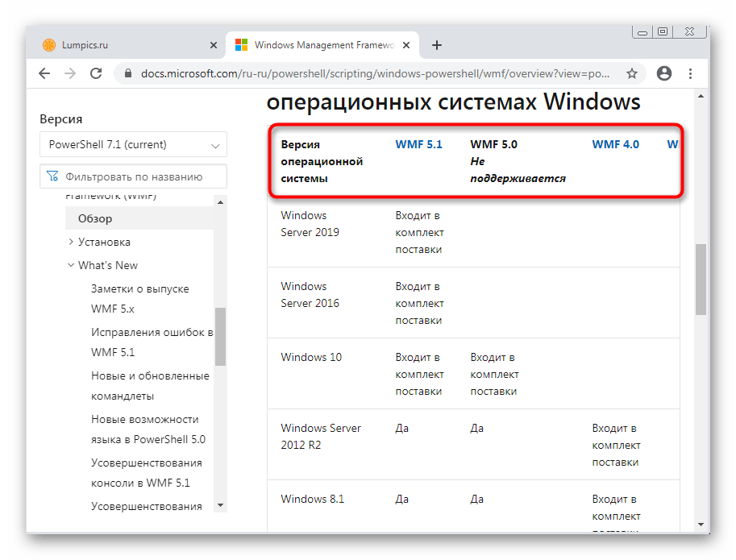This screenshot has height=560, width=736.
Task: Click the address bar URL
Action: coord(375,73)
